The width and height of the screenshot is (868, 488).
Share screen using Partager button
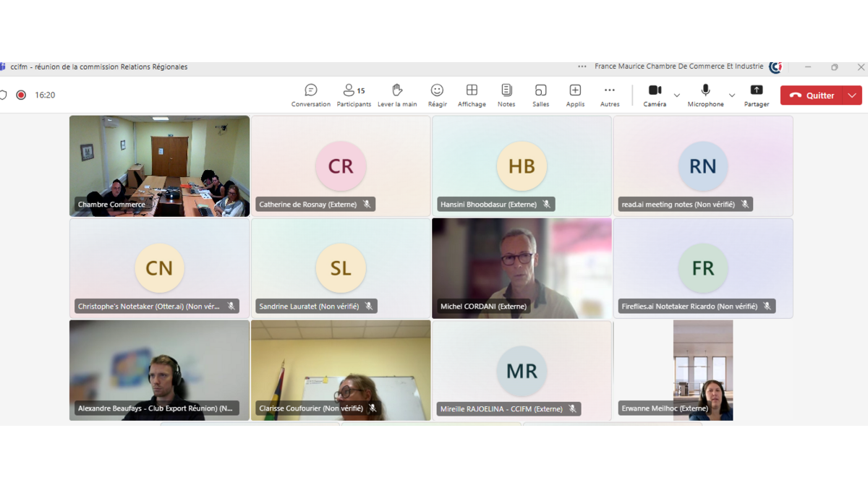pyautogui.click(x=757, y=95)
